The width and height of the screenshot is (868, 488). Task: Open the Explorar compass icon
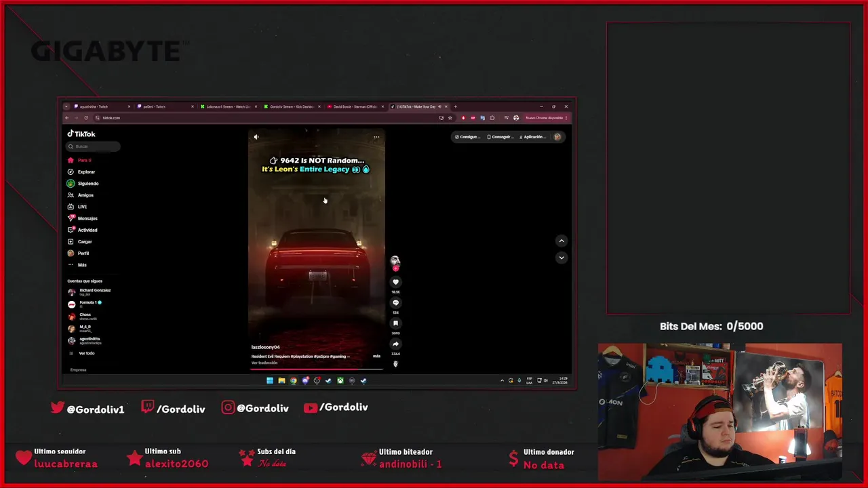click(x=71, y=172)
